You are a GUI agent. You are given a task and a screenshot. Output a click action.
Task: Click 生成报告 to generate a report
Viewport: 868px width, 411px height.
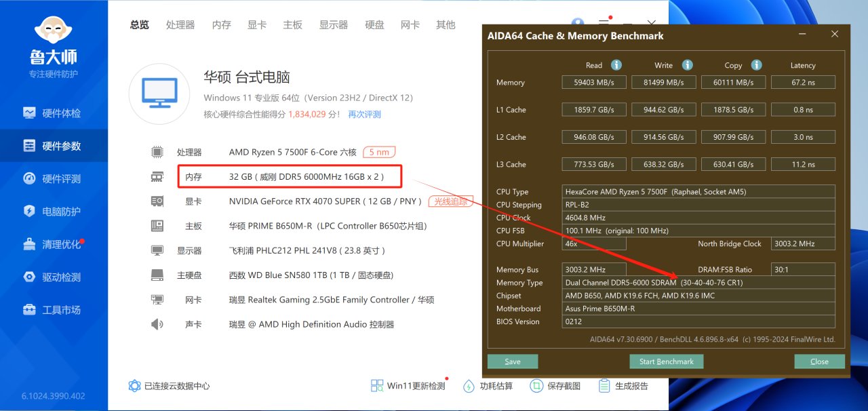(623, 386)
